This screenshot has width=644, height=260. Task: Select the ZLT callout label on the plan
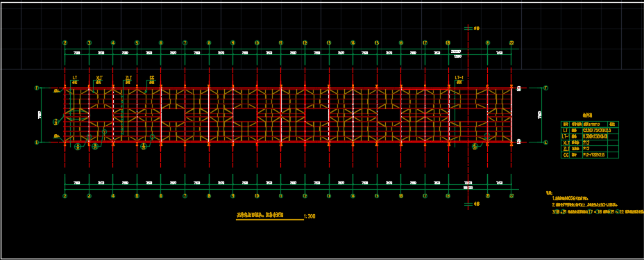tap(128, 77)
